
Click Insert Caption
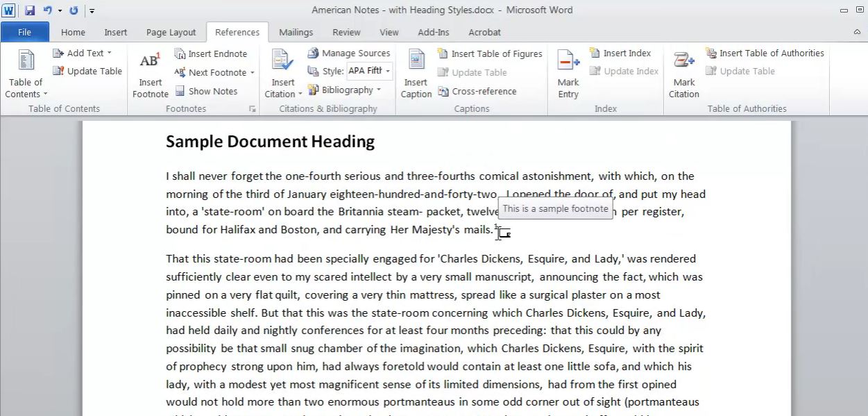coord(416,74)
